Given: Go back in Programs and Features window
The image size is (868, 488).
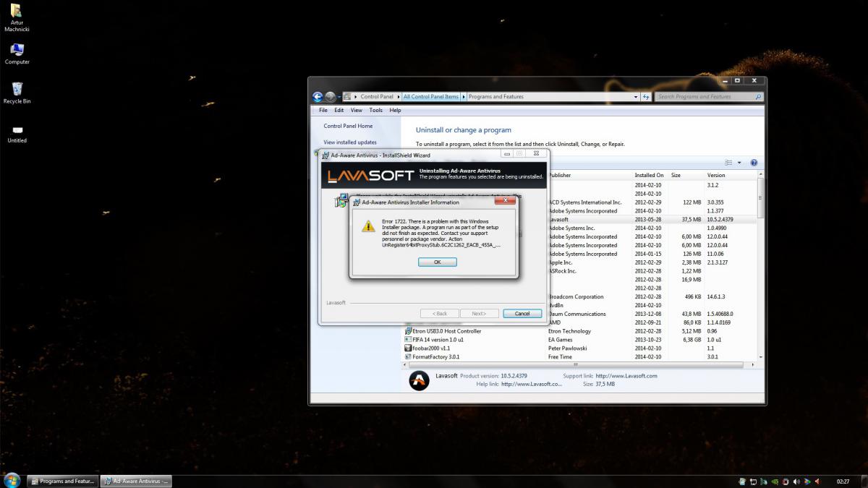Looking at the screenshot, I should tap(318, 97).
